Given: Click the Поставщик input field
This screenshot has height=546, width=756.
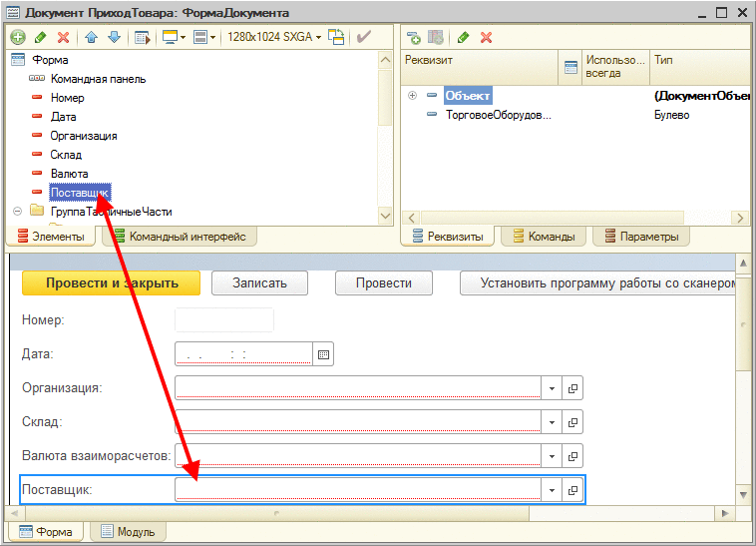Looking at the screenshot, I should click(x=358, y=489).
